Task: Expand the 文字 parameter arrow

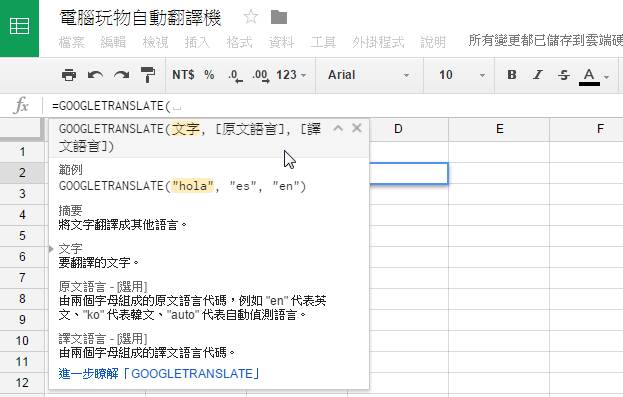Action: click(x=51, y=249)
